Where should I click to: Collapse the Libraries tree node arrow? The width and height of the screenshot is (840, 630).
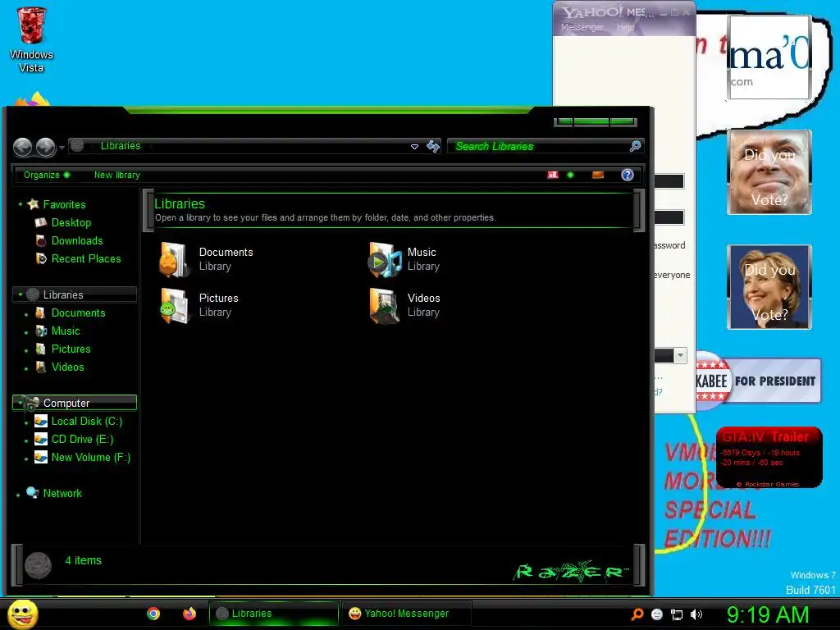point(21,294)
